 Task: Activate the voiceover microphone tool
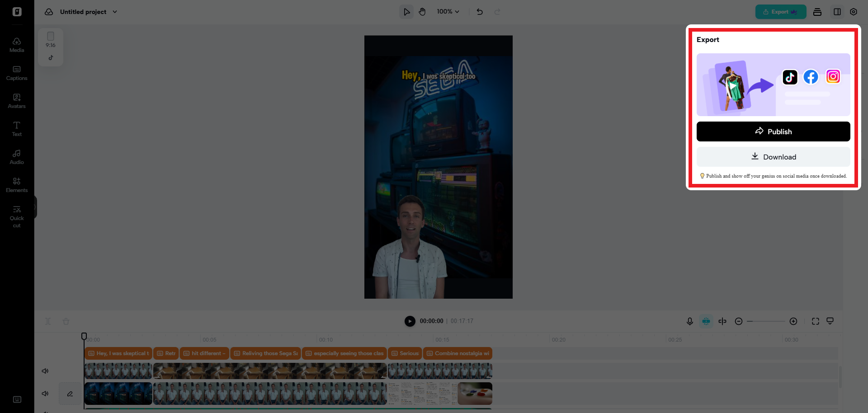click(689, 321)
